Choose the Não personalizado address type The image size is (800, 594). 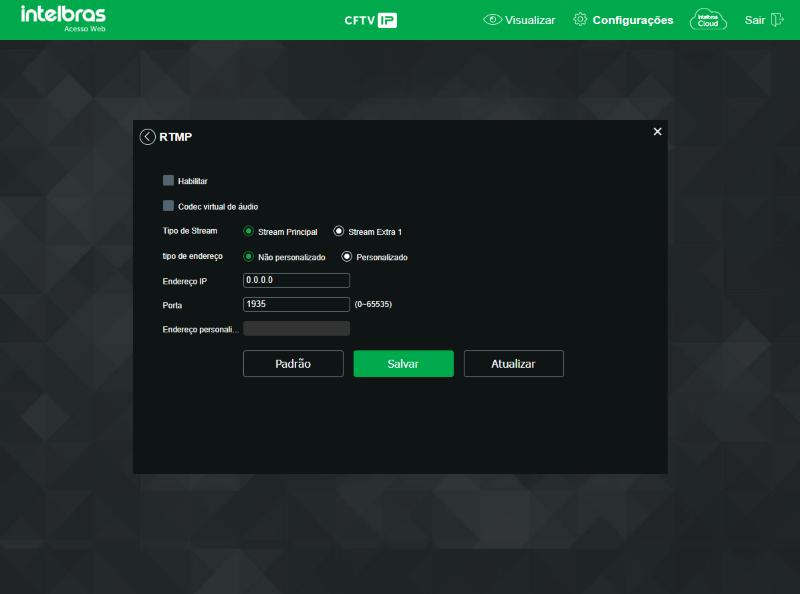pyautogui.click(x=248, y=256)
